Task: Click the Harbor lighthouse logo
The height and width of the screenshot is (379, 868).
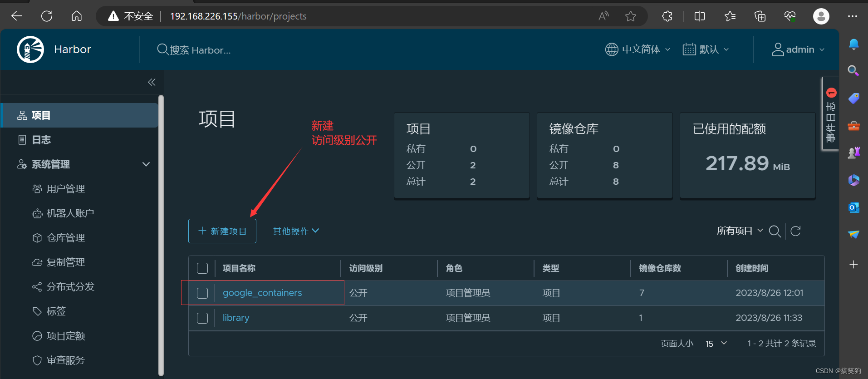Action: [30, 49]
